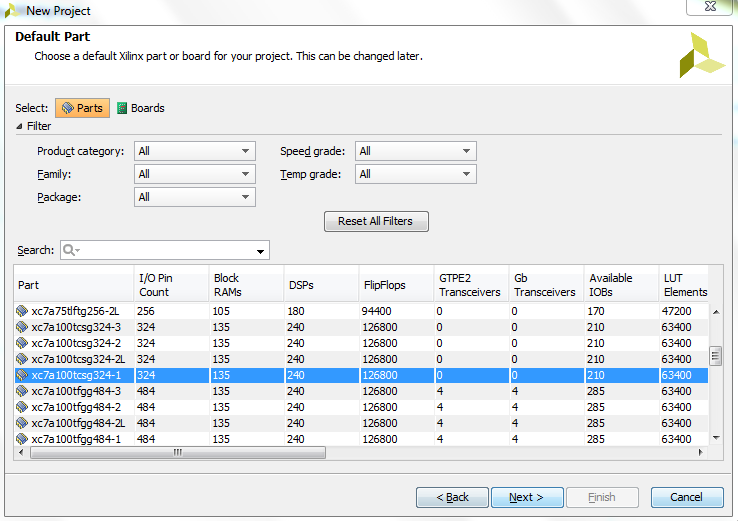Click the chip icon for xc7a100tcsg324-2
The width and height of the screenshot is (738, 521).
(x=22, y=343)
